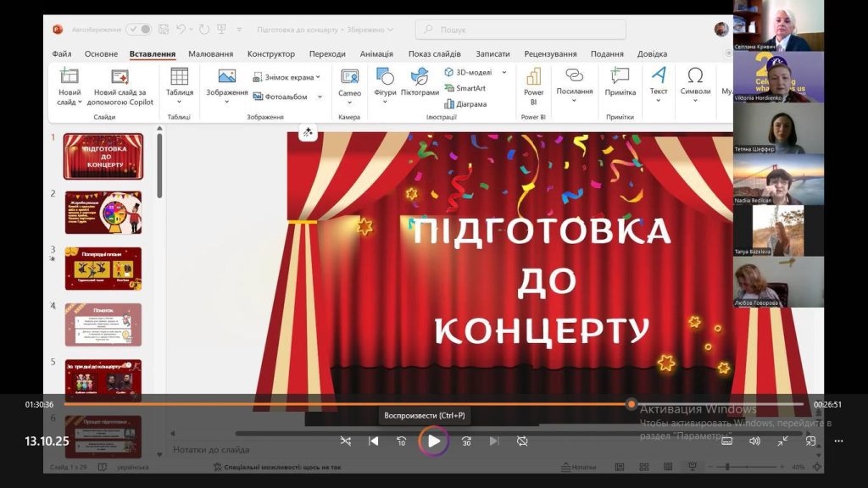The width and height of the screenshot is (868, 488).
Task: Select slide 3 thumbnail in the slide panel
Action: pyautogui.click(x=103, y=269)
